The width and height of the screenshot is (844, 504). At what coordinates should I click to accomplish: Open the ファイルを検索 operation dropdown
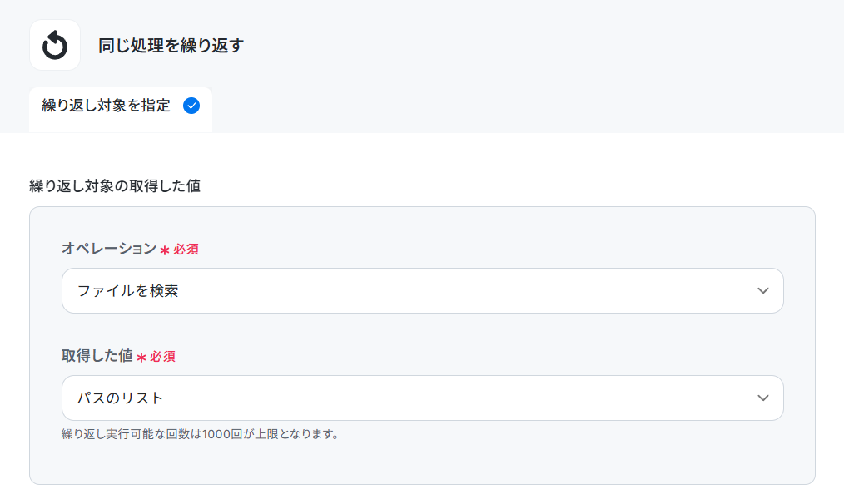[423, 290]
